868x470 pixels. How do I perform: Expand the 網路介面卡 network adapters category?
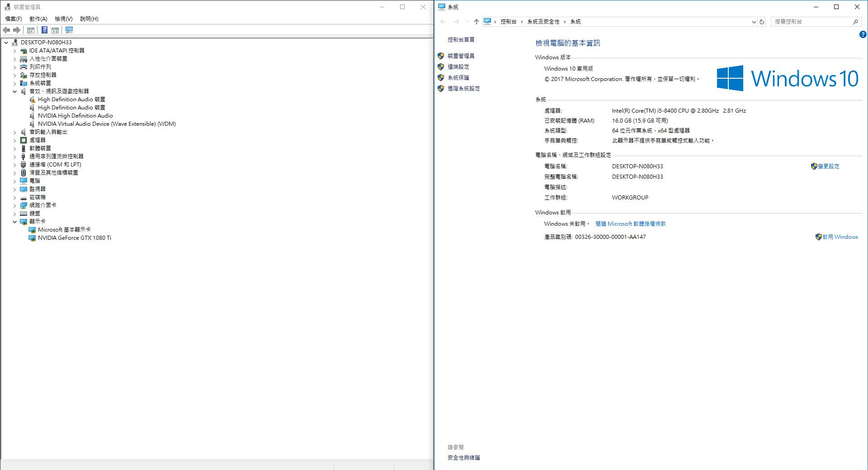(x=14, y=205)
